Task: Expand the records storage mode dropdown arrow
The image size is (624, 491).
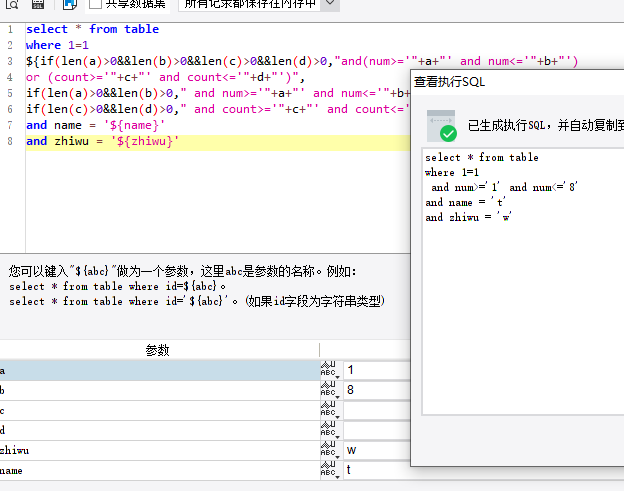Action: 330,4
